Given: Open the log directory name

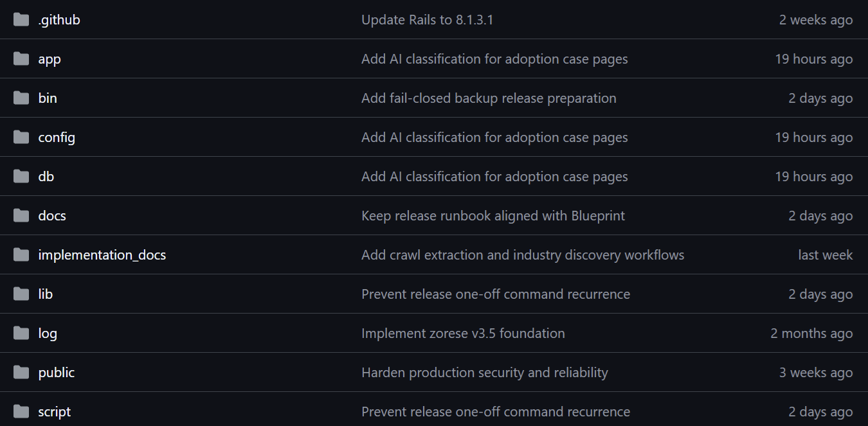Looking at the screenshot, I should 48,333.
